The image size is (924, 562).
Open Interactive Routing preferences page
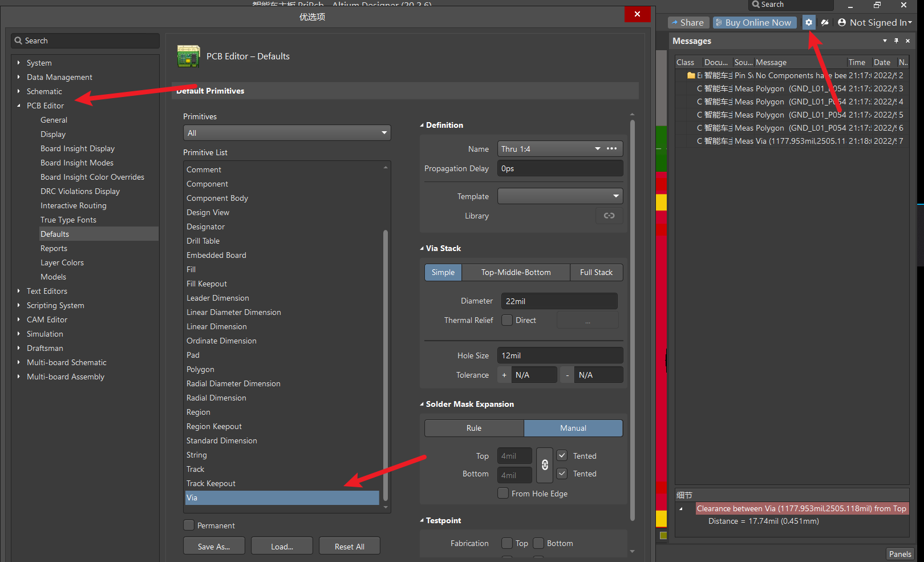click(x=74, y=205)
